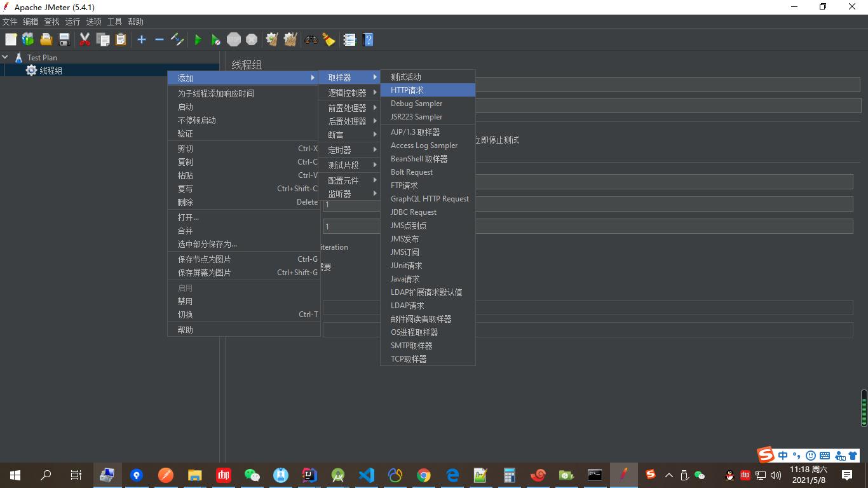Screen dimensions: 868x488
Task: Start the test with green play icon
Action: [198, 39]
